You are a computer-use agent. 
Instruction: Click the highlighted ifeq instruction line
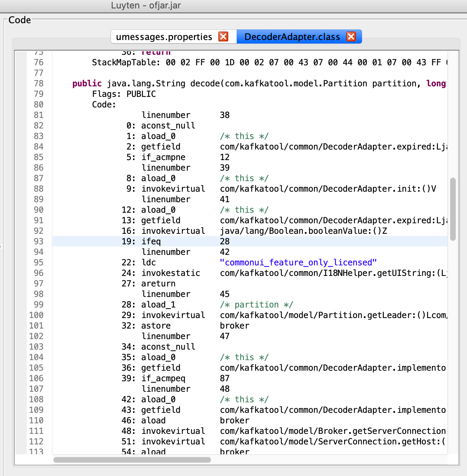151,242
